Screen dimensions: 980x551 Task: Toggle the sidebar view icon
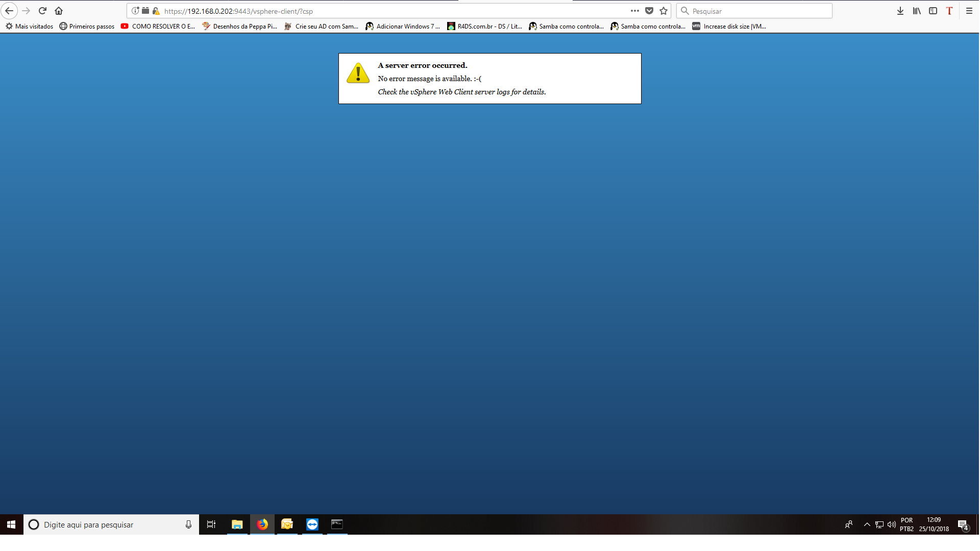click(x=933, y=11)
